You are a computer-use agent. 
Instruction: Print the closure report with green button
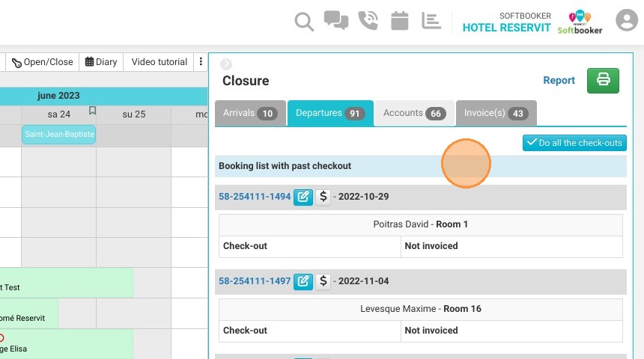coord(603,81)
